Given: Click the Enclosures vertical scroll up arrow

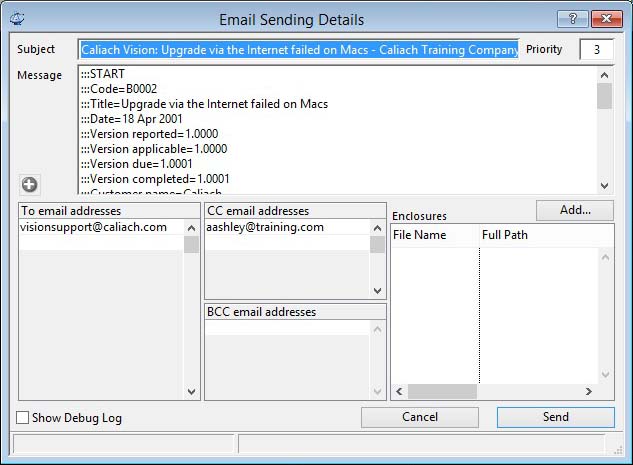Looking at the screenshot, I should 605,257.
